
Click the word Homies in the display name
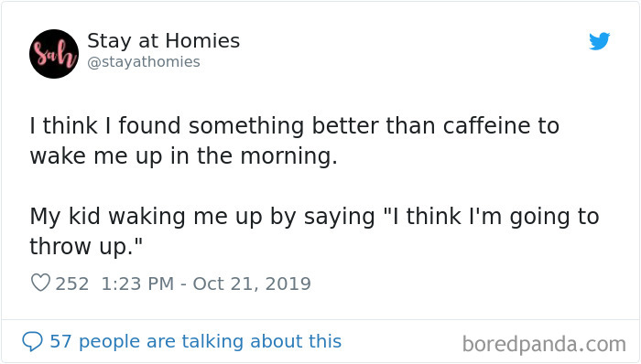[x=202, y=41]
